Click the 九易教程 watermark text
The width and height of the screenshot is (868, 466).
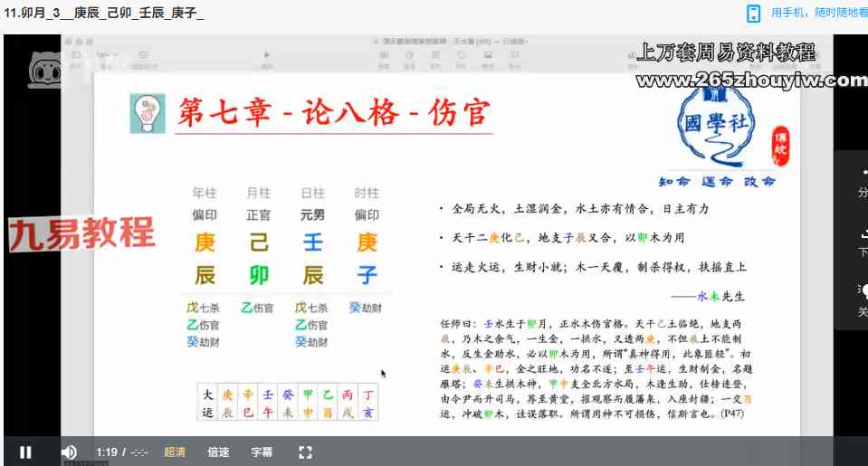coord(81,234)
